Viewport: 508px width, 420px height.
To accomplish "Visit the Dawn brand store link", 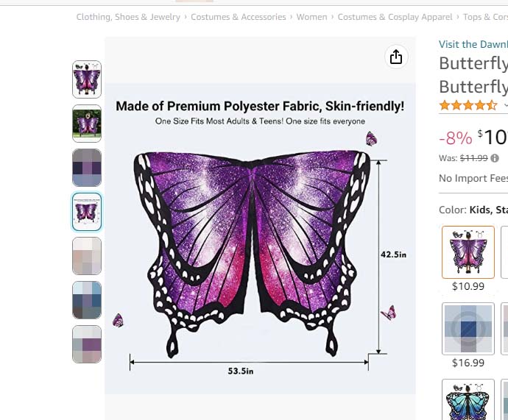I will [x=473, y=45].
